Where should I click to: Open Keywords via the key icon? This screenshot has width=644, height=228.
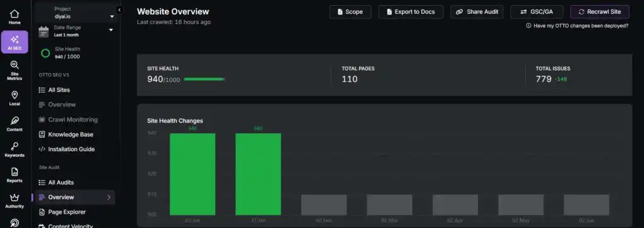tap(14, 150)
